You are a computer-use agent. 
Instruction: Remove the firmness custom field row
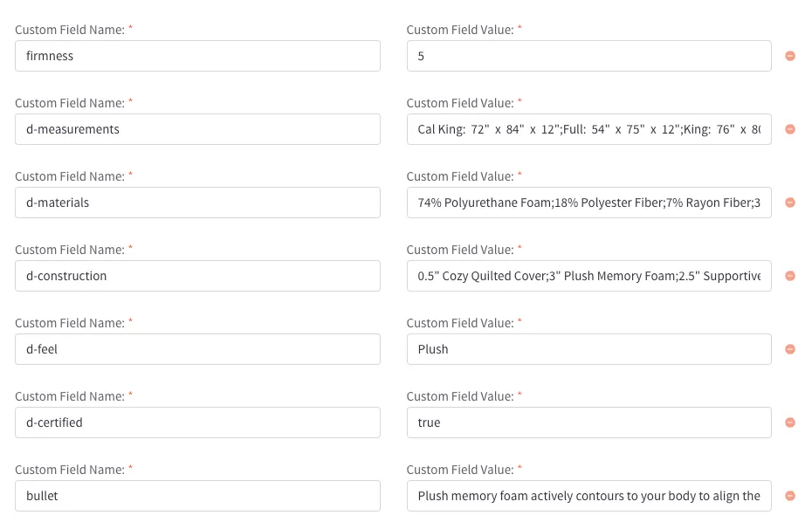(790, 55)
